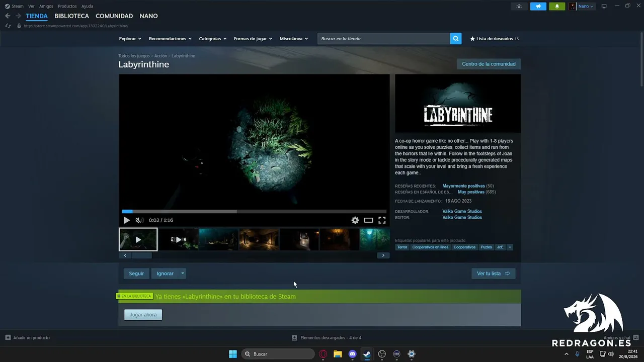
Task: Open the Productos menu
Action: tap(67, 6)
